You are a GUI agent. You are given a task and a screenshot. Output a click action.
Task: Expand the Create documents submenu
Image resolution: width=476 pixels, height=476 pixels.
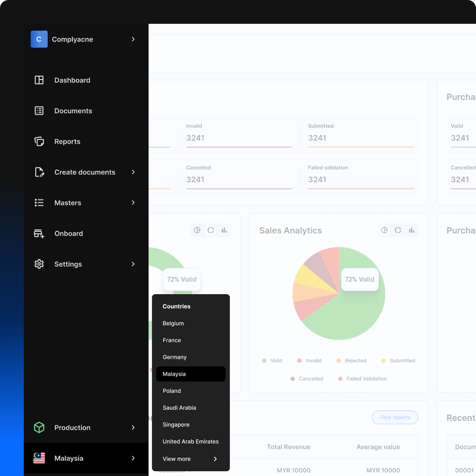[x=134, y=172]
